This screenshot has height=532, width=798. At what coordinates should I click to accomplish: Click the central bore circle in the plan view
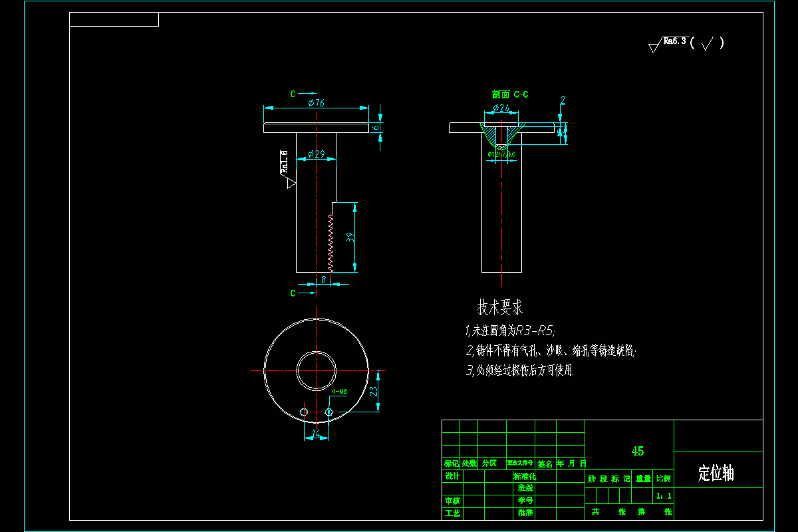coord(317,370)
